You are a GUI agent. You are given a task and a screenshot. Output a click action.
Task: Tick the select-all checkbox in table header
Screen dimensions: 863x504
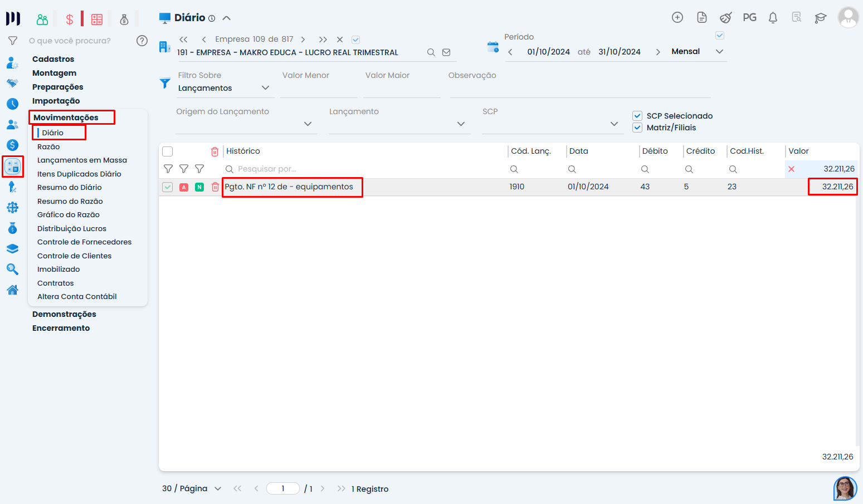point(168,151)
